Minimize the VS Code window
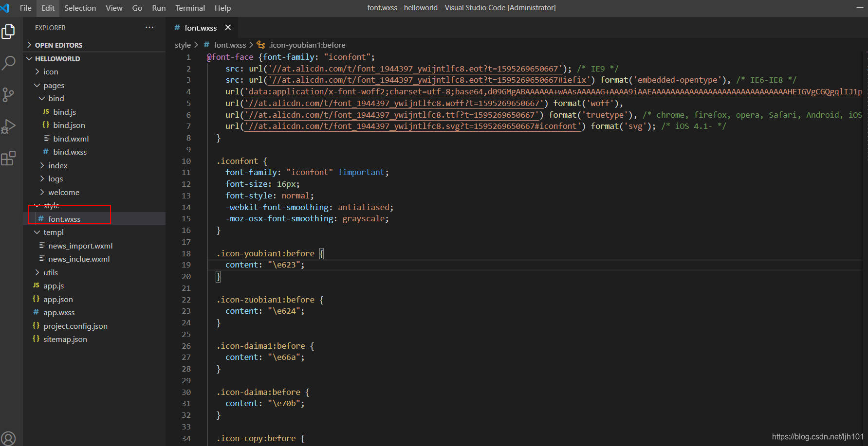 coord(860,8)
